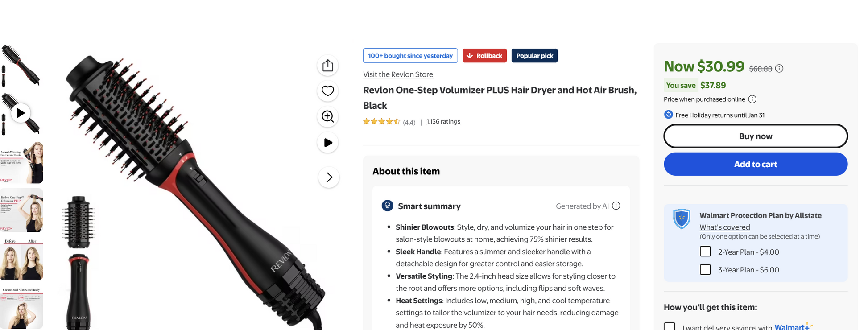Click the zoom magnifier icon
Viewport: 868px width, 330px height.
[328, 117]
